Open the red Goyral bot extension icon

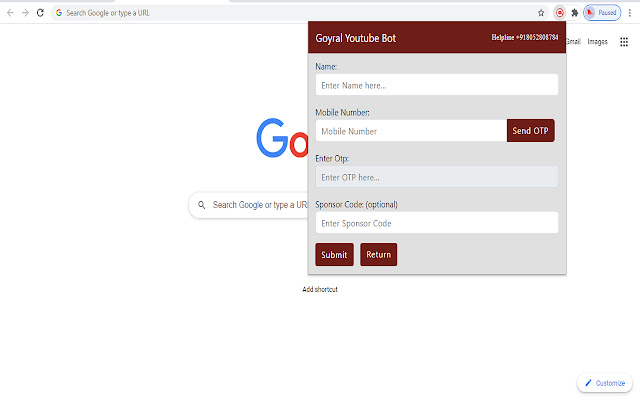coord(560,13)
